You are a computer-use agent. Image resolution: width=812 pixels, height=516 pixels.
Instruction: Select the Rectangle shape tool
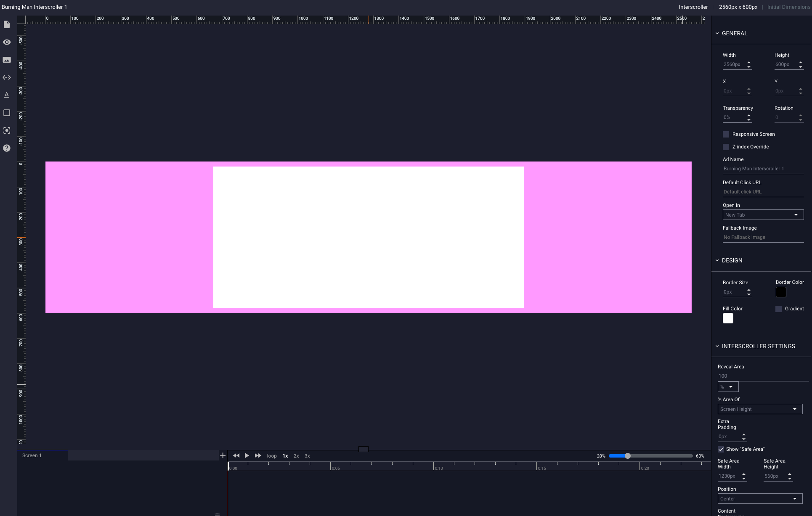(x=7, y=113)
